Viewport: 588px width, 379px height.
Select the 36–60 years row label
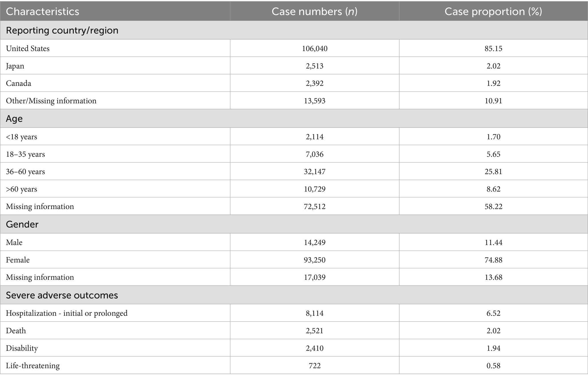click(x=25, y=172)
